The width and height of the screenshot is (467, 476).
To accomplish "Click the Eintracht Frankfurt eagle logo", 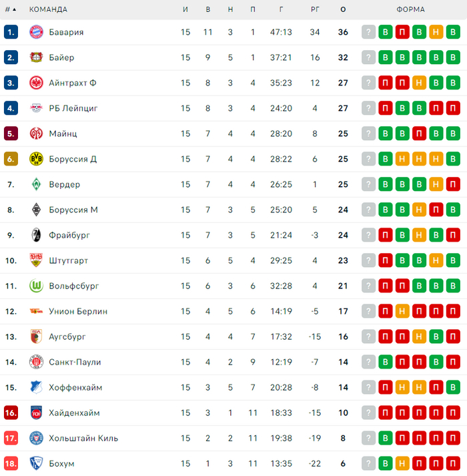I will pos(36,83).
